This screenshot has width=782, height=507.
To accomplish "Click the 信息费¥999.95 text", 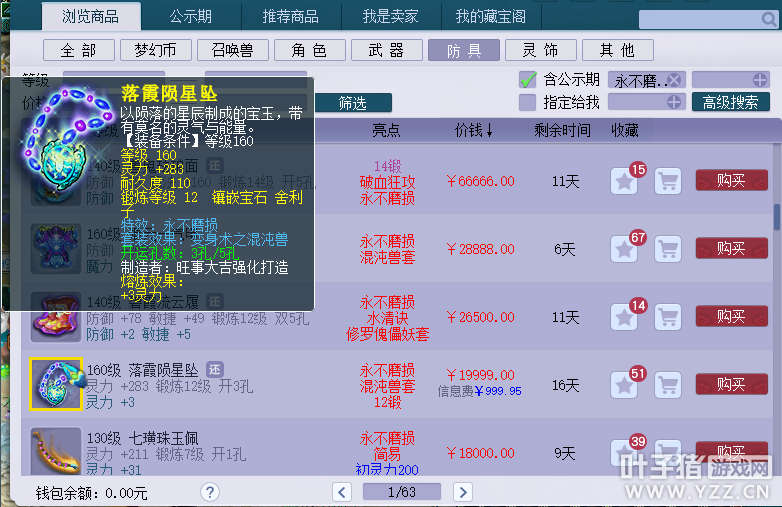I will (x=480, y=391).
